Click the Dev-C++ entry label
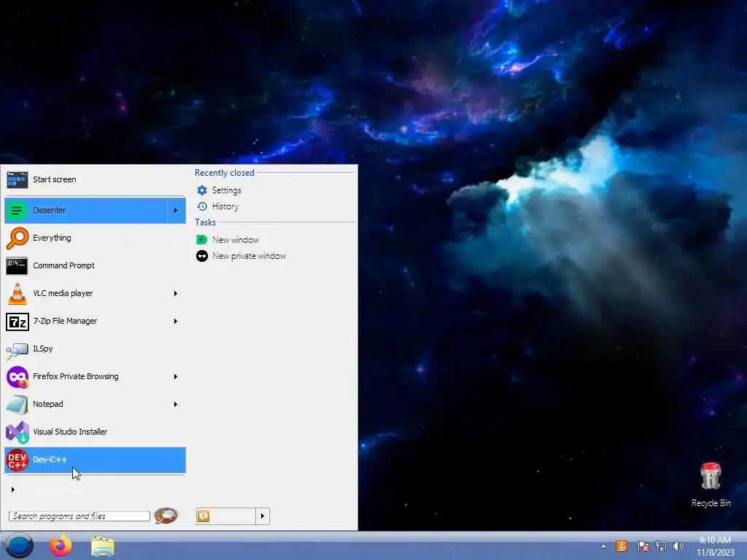 tap(50, 459)
